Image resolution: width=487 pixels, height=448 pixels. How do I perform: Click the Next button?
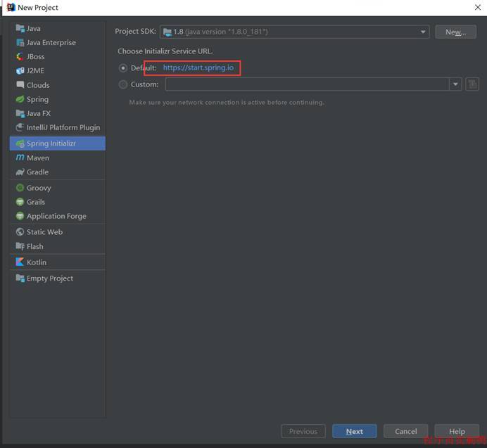355,431
